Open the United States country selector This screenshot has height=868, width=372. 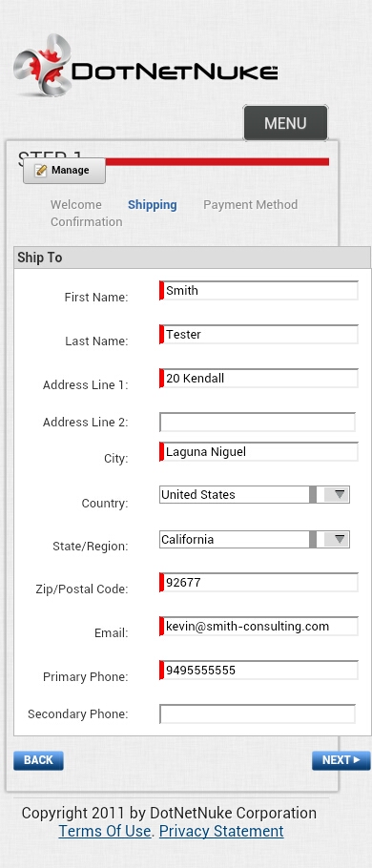(255, 494)
